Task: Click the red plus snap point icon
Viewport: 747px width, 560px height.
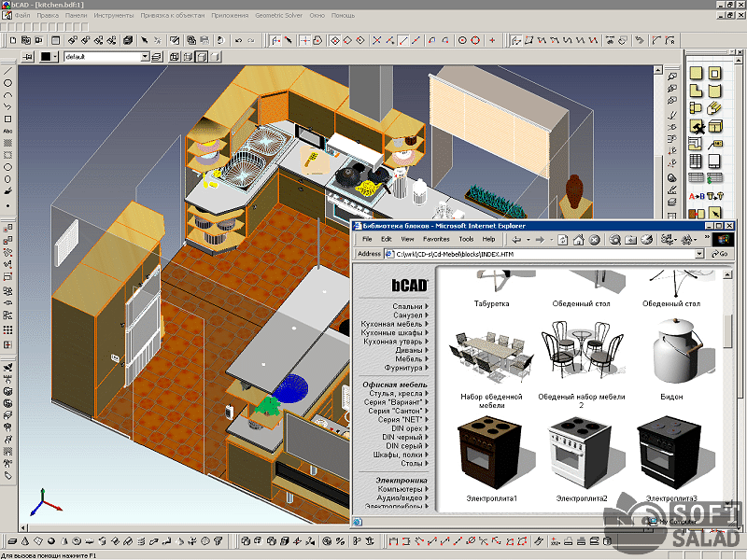Action: [492, 40]
